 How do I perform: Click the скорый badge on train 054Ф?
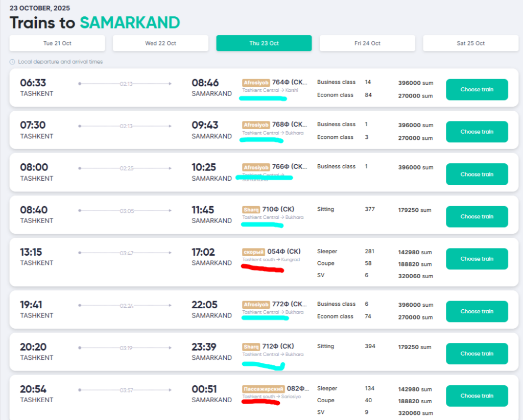(x=254, y=252)
